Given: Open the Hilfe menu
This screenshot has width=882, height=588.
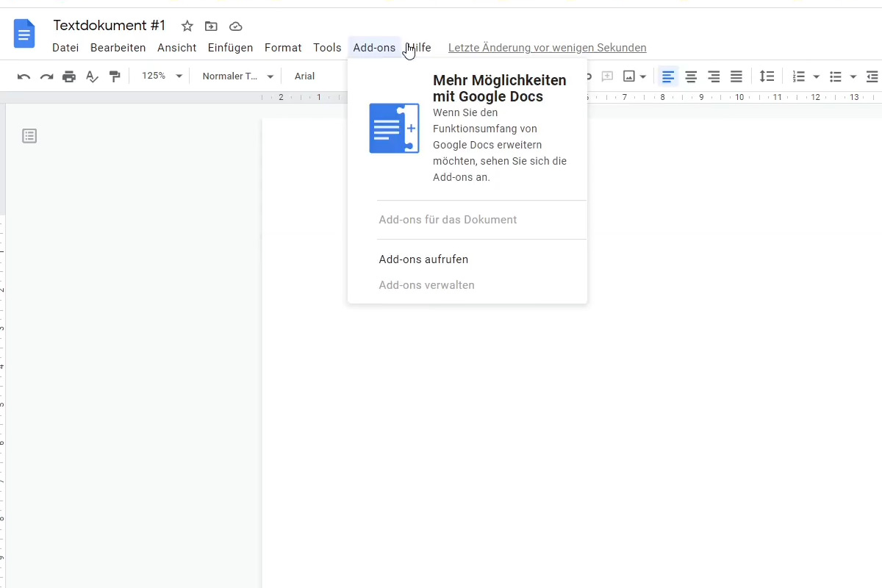Looking at the screenshot, I should pos(420,48).
